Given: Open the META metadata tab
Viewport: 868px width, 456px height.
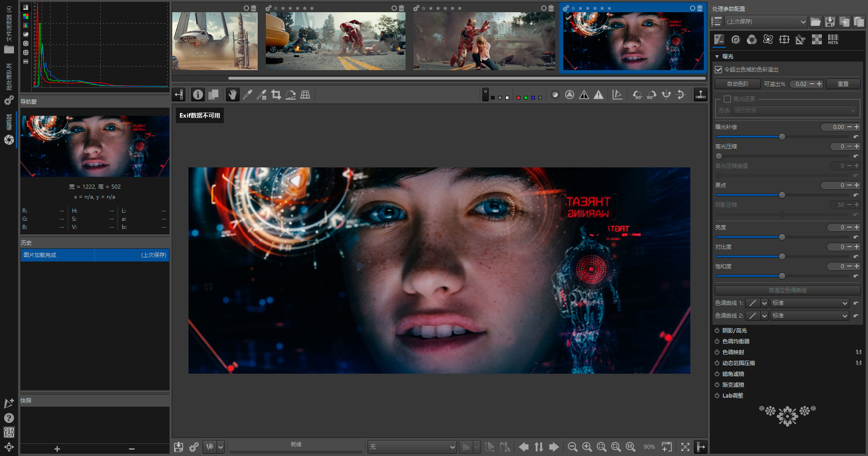Looking at the screenshot, I should (833, 40).
